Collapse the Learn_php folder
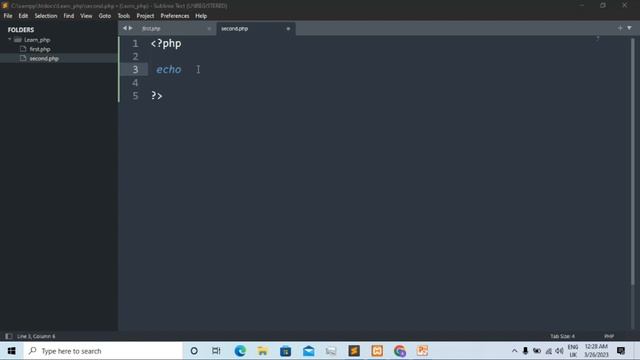The height and width of the screenshot is (360, 640). (x=9, y=39)
